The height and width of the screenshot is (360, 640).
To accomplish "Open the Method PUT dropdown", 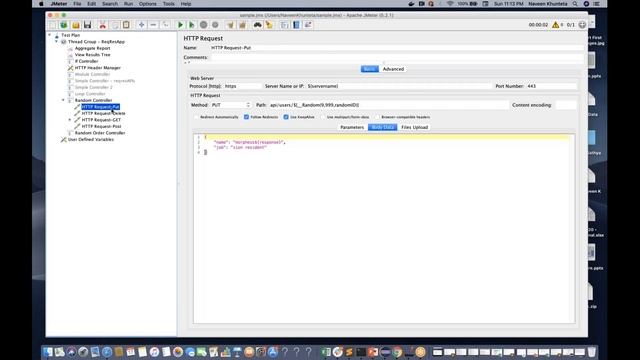I will 230,105.
